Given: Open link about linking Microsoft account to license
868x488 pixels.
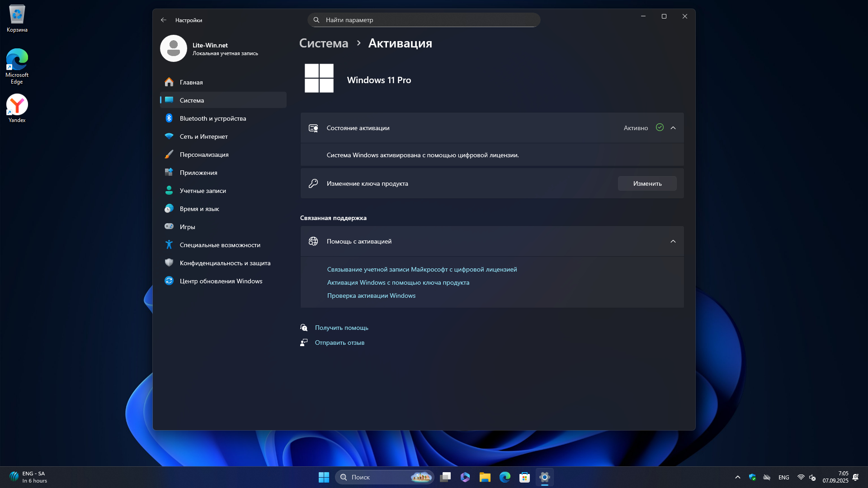Looking at the screenshot, I should pyautogui.click(x=422, y=269).
